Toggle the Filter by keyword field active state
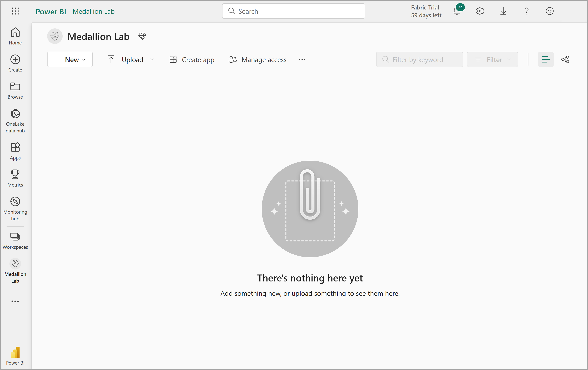This screenshot has width=588, height=370. 419,59
